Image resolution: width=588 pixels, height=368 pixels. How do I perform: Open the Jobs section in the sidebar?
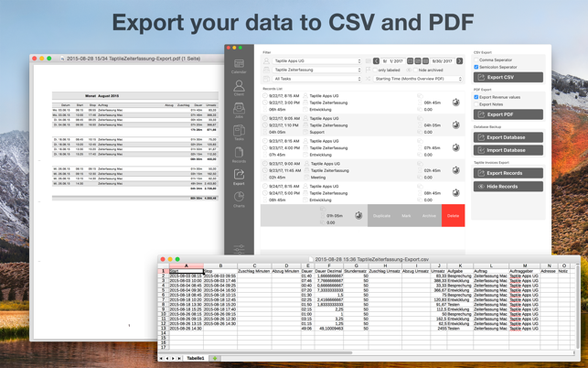click(x=239, y=111)
